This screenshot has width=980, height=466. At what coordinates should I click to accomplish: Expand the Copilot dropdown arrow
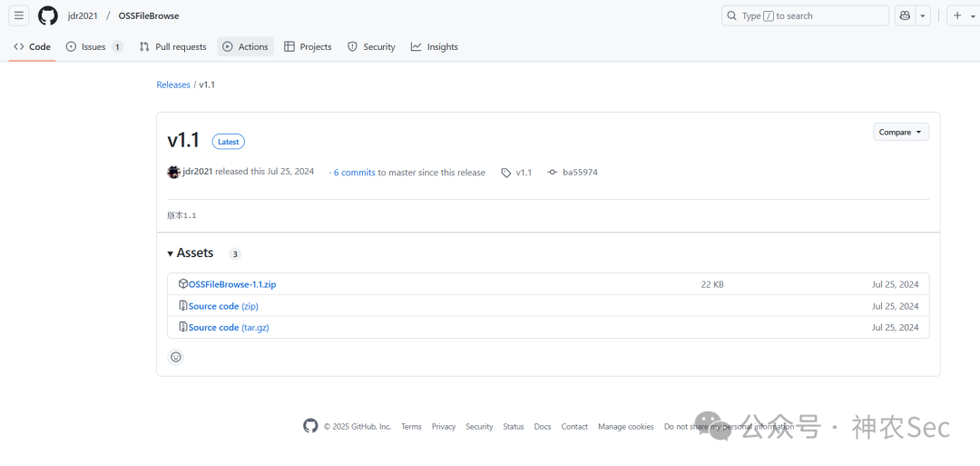923,16
